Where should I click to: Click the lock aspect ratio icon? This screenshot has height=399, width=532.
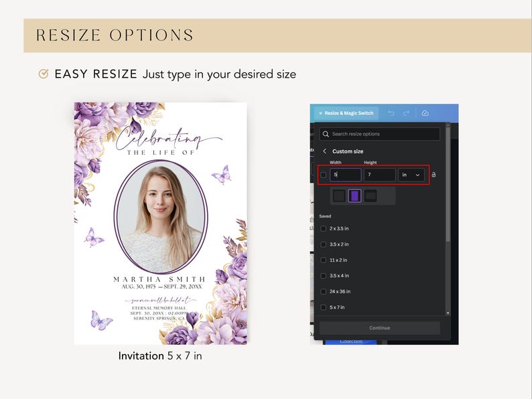(x=434, y=175)
